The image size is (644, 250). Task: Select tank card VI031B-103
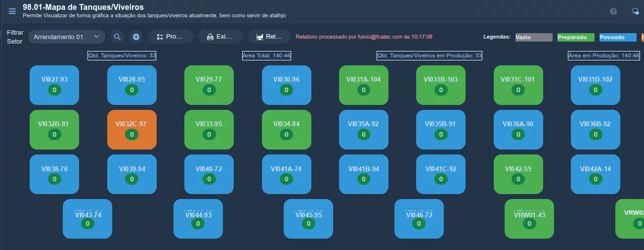pos(441,85)
